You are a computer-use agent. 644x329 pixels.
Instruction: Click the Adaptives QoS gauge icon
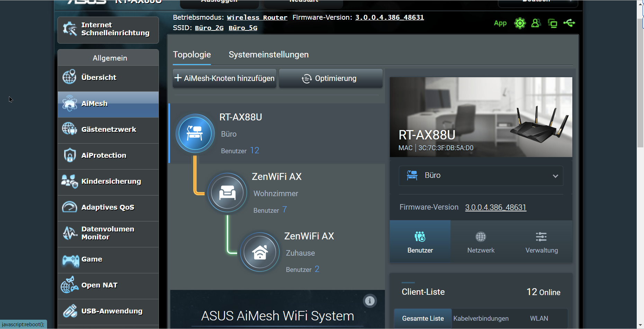(x=70, y=207)
